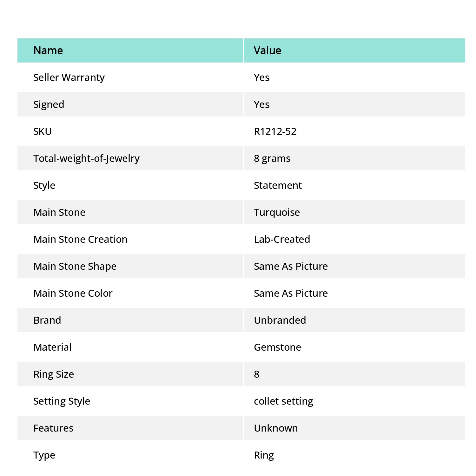Image resolution: width=476 pixels, height=476 pixels.
Task: Select Same As Picture beside Main Stone Color
Action: point(291,293)
